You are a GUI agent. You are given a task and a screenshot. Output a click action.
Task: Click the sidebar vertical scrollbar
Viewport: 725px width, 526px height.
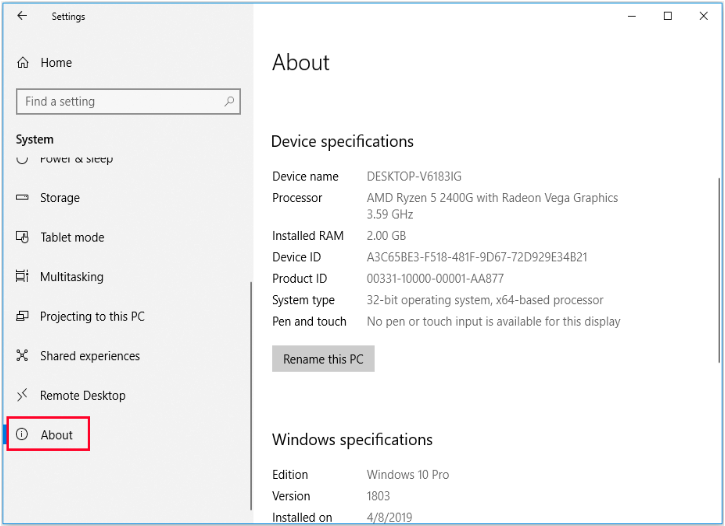click(x=251, y=380)
